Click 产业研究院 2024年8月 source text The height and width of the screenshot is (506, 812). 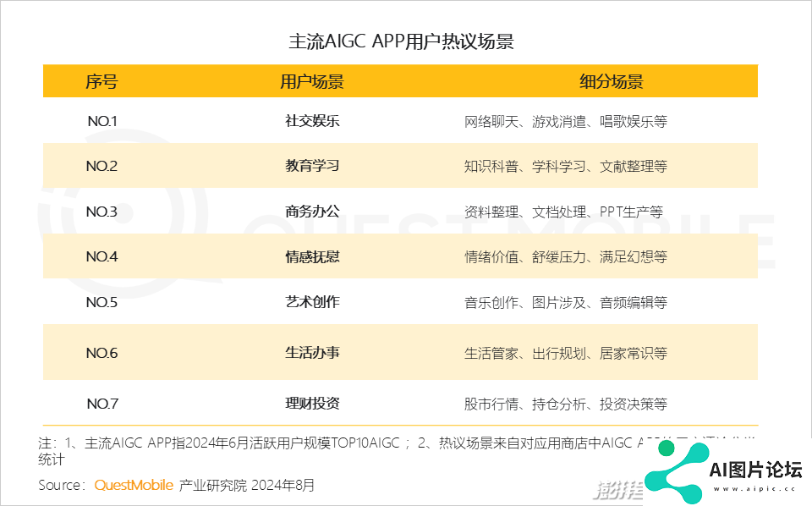point(246,486)
